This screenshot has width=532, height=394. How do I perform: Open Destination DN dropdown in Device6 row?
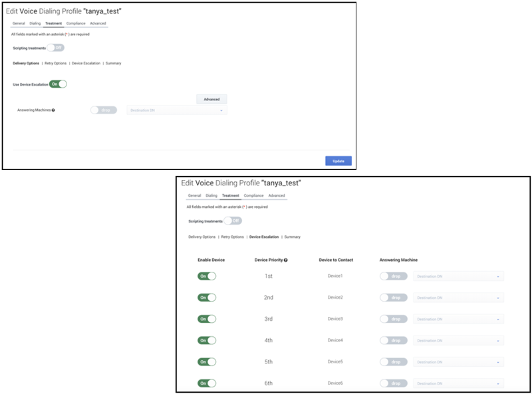point(458,383)
